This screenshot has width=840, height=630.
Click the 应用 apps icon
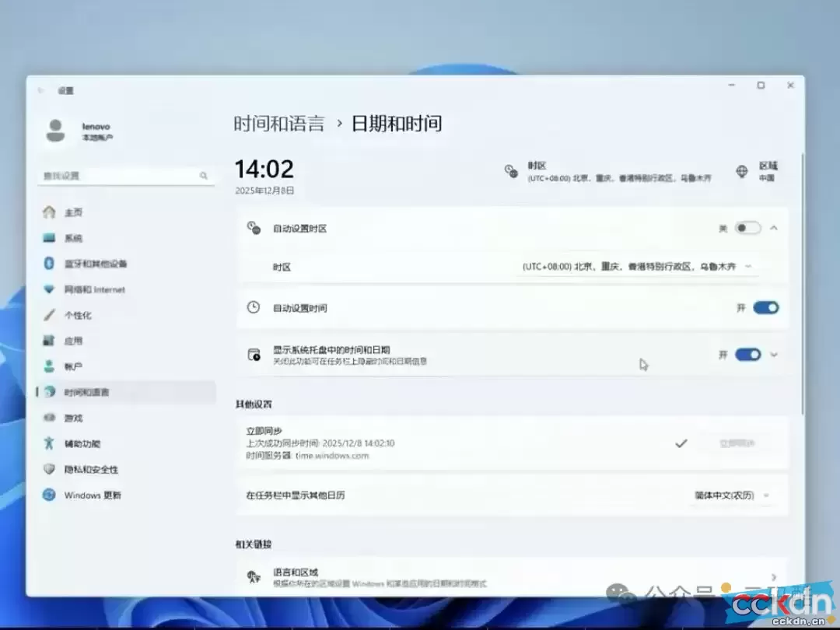click(x=49, y=340)
